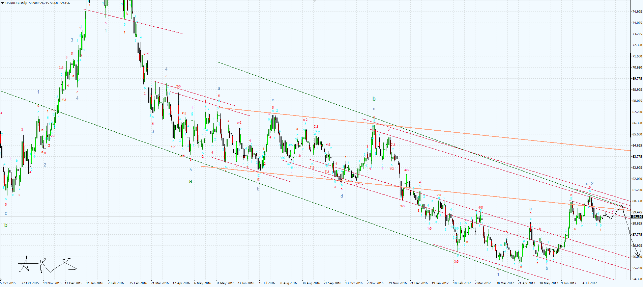
Task: Click the 13 Oct 2016 date label
Action: coord(354,283)
